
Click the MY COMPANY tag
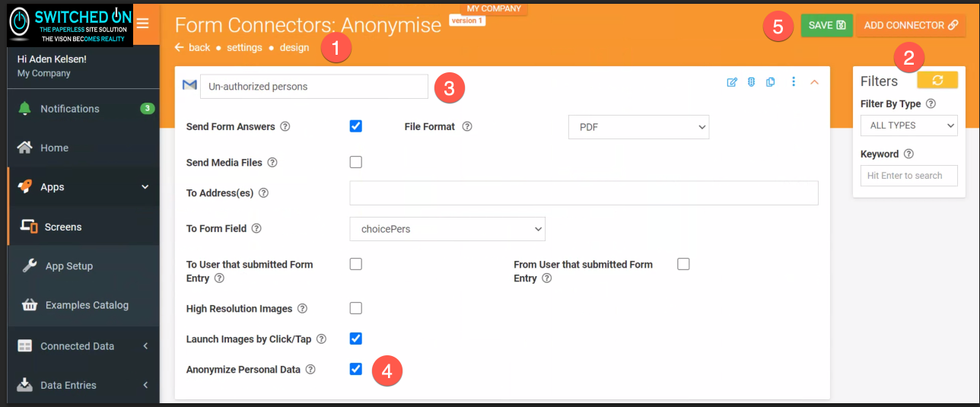coord(494,8)
